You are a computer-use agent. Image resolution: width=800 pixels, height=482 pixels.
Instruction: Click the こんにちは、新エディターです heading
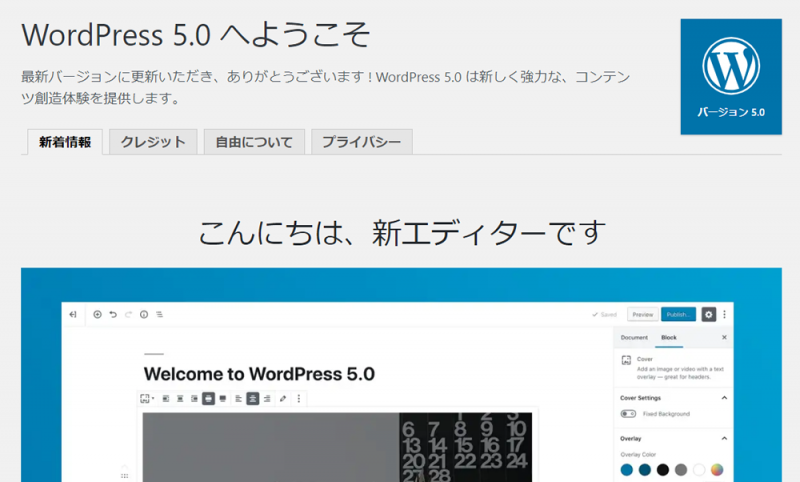coord(402,233)
